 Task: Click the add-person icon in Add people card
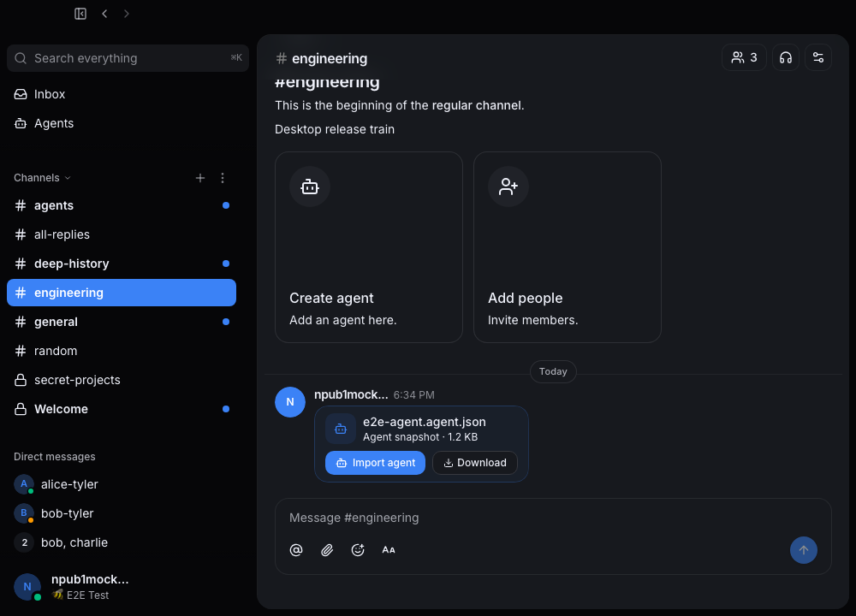[x=508, y=187]
